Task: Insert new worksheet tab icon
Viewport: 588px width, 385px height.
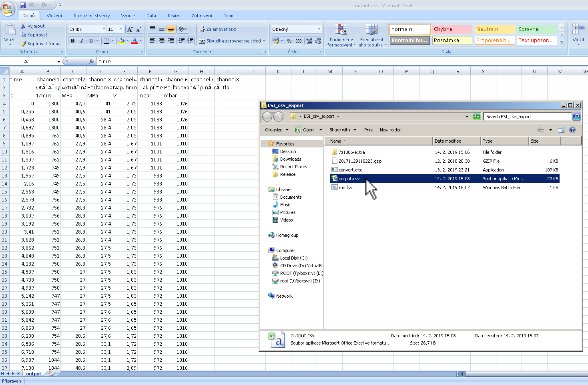Action: 52,373
